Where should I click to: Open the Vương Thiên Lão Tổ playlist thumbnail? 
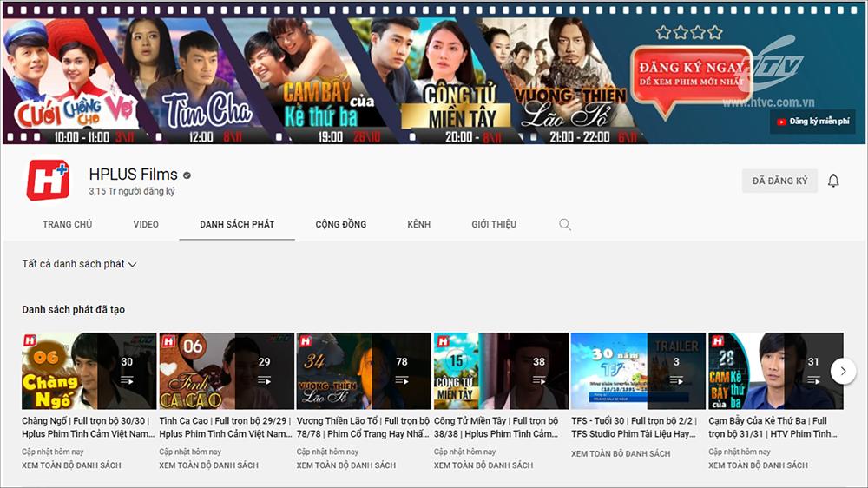coord(364,371)
